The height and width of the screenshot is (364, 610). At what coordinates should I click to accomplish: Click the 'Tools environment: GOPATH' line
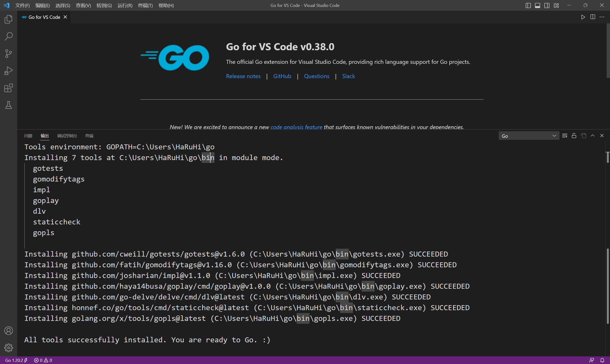pyautogui.click(x=119, y=147)
